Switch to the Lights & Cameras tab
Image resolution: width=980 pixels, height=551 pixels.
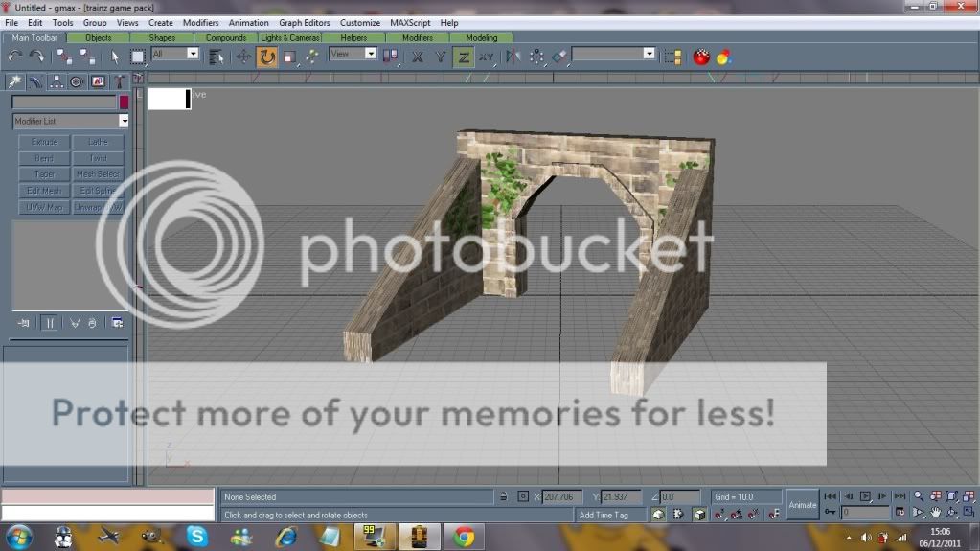290,37
